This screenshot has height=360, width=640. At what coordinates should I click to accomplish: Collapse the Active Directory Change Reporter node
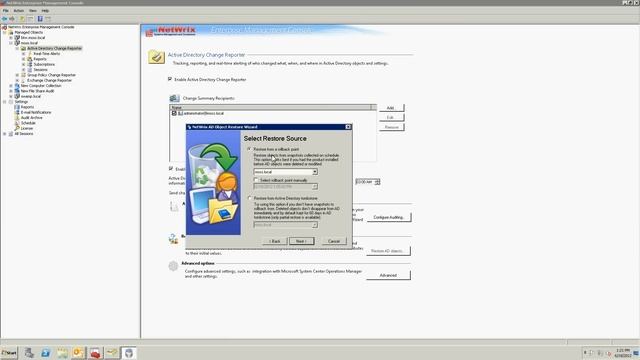click(17, 48)
